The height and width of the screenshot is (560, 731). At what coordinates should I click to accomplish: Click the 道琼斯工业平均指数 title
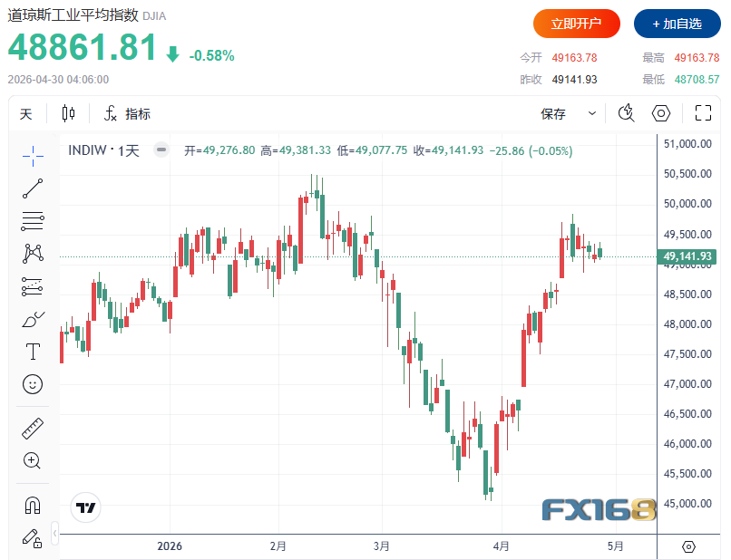73,15
